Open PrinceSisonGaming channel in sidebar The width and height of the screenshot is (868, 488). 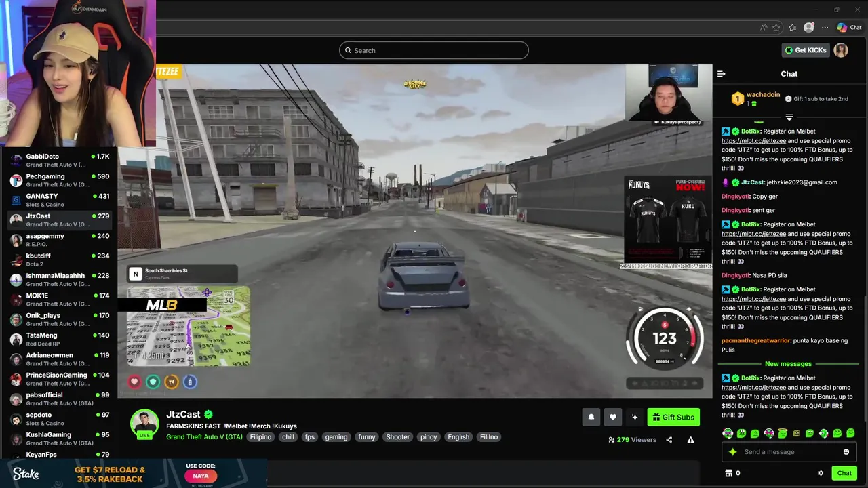[x=59, y=379]
